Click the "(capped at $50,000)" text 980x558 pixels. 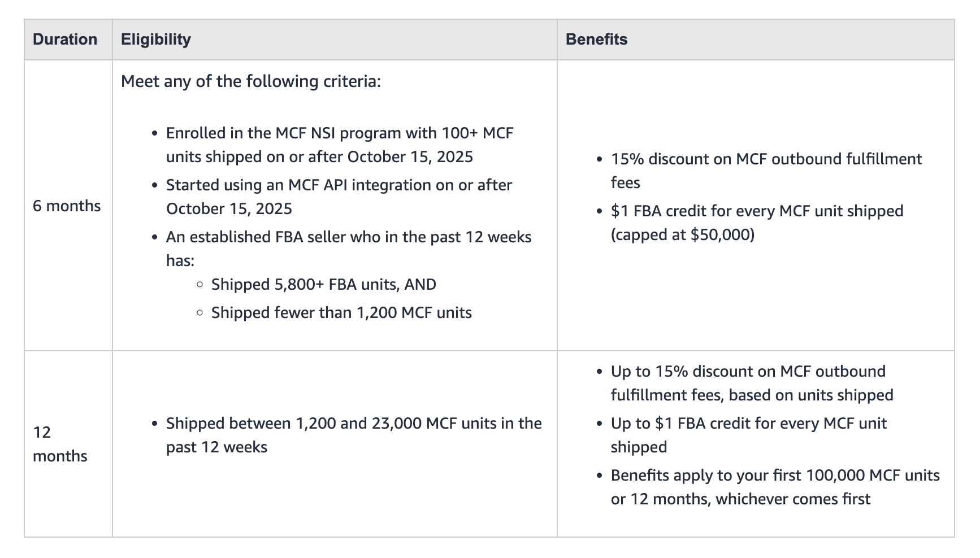(683, 235)
